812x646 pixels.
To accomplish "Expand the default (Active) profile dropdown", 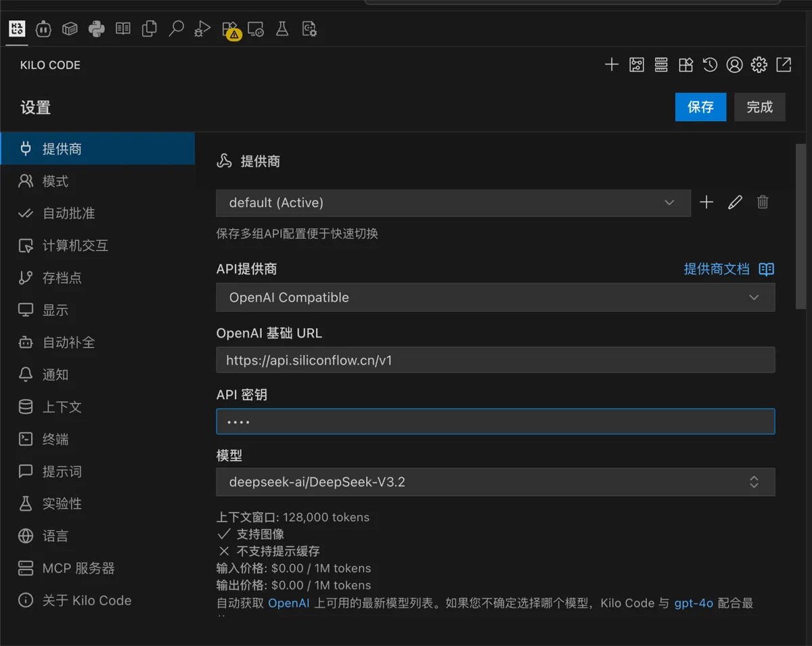I will pyautogui.click(x=453, y=203).
